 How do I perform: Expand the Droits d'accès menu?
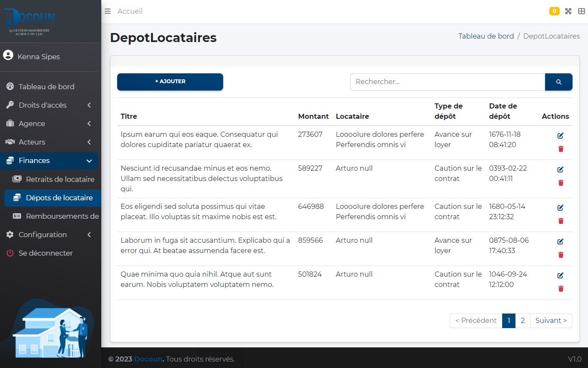click(49, 105)
